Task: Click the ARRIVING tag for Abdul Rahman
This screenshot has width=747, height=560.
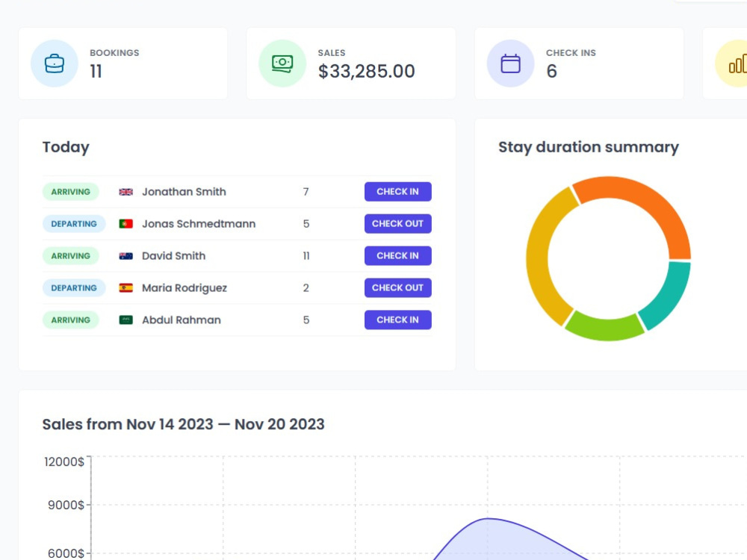Action: pos(70,320)
